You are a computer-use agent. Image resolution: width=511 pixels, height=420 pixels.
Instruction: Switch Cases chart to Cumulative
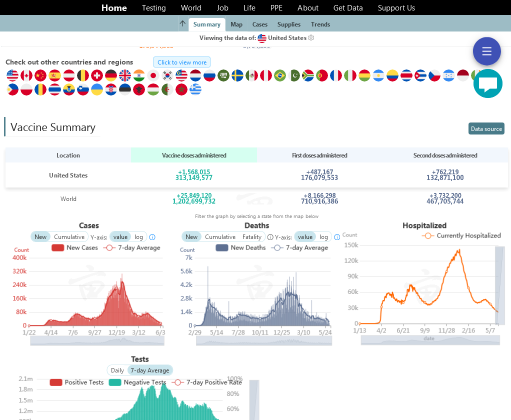click(x=69, y=237)
